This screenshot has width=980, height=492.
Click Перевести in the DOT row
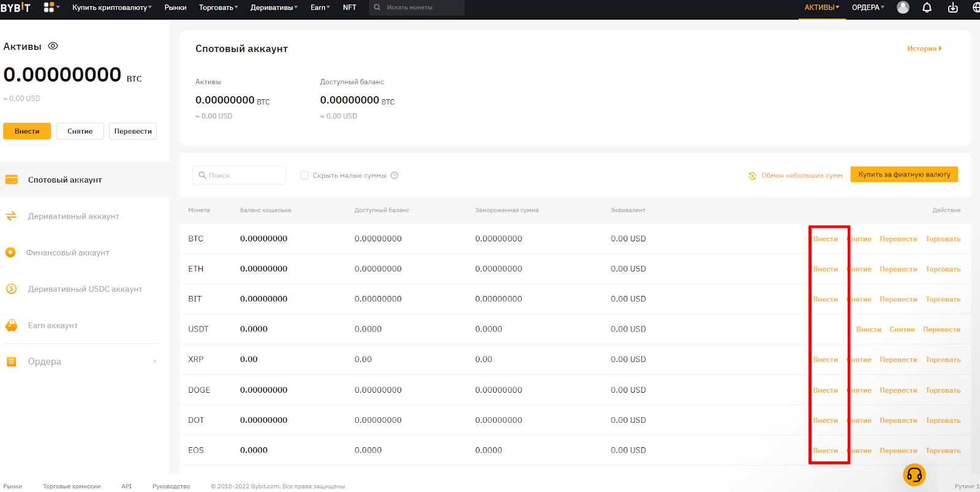click(899, 420)
